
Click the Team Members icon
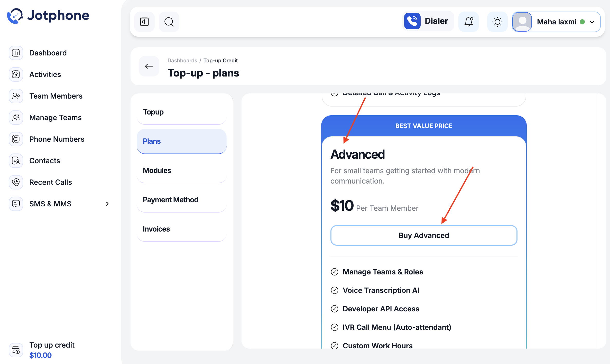tap(16, 96)
